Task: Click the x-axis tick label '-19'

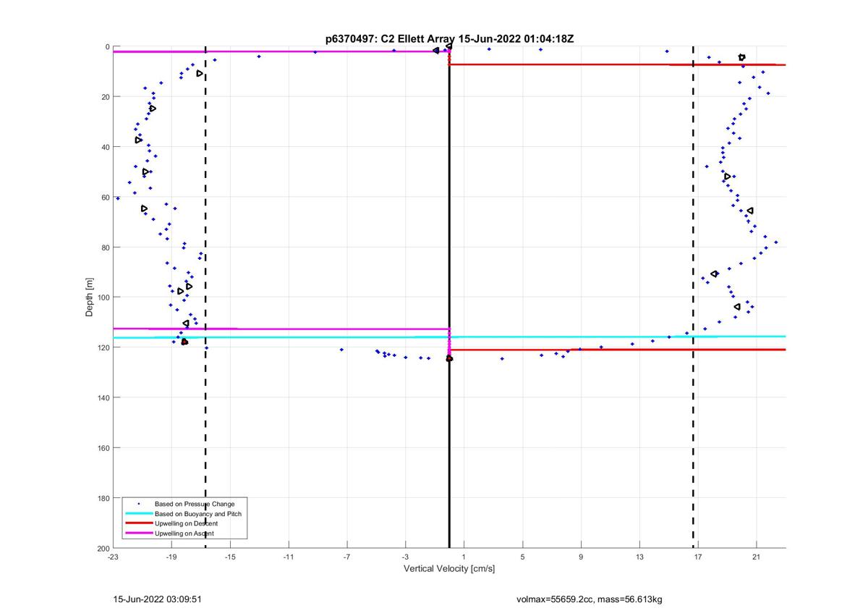Action: 171,557
